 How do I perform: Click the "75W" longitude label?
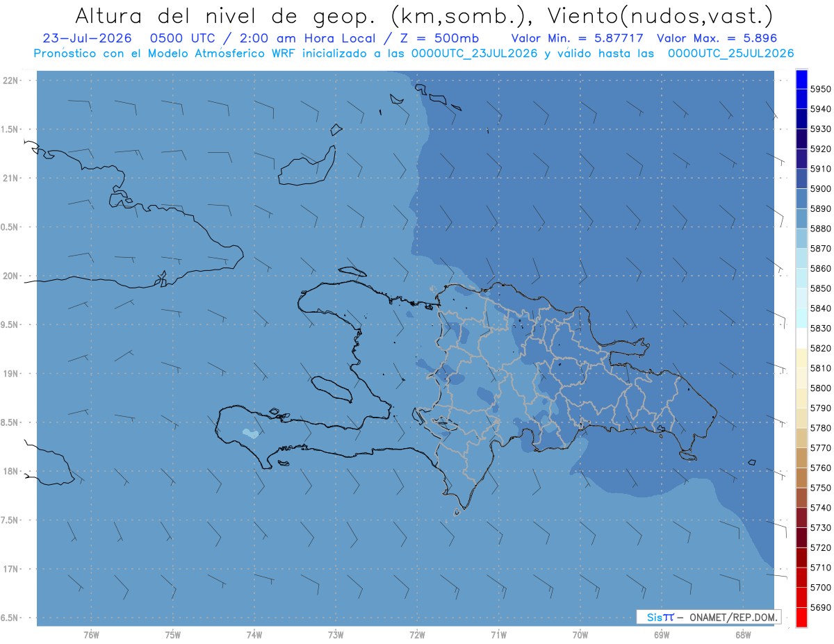(x=173, y=634)
